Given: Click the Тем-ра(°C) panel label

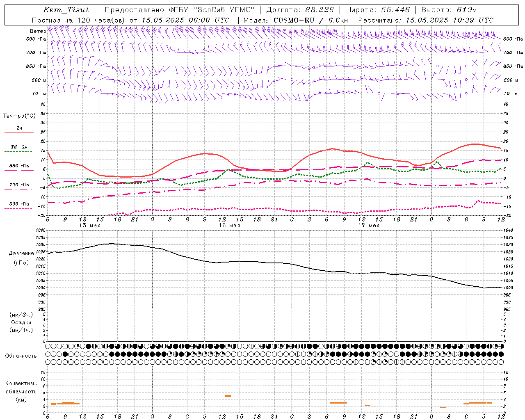Looking at the screenshot, I should [19, 116].
